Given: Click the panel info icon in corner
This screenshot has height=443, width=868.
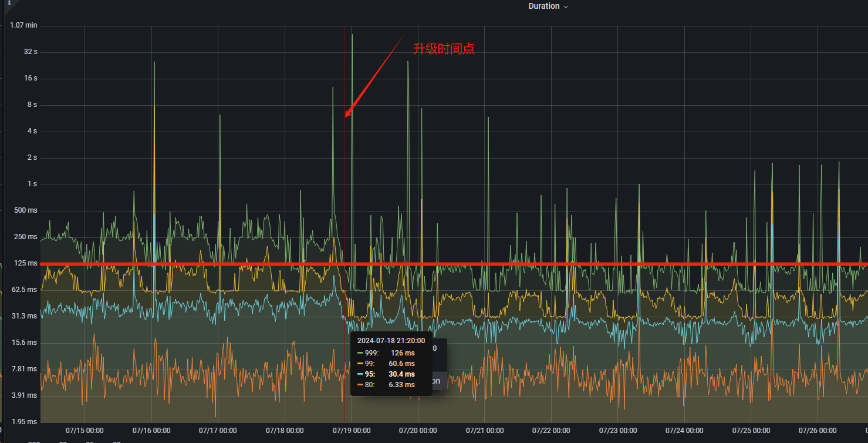Looking at the screenshot, I should point(9,3).
